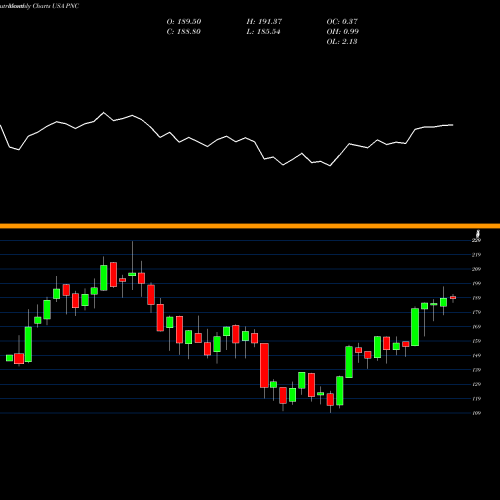The image size is (500, 500).
Task: Click the 219 price axis label
Action: (477, 255)
